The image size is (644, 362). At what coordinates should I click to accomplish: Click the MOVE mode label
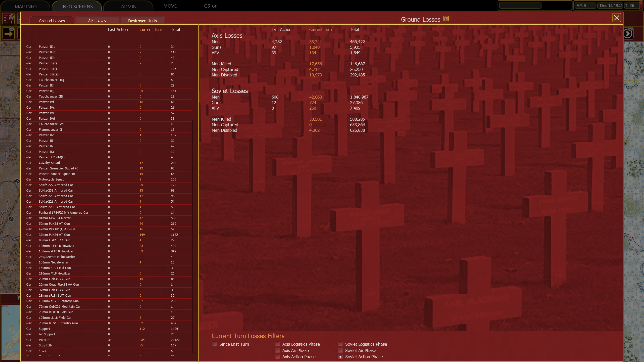point(170,6)
